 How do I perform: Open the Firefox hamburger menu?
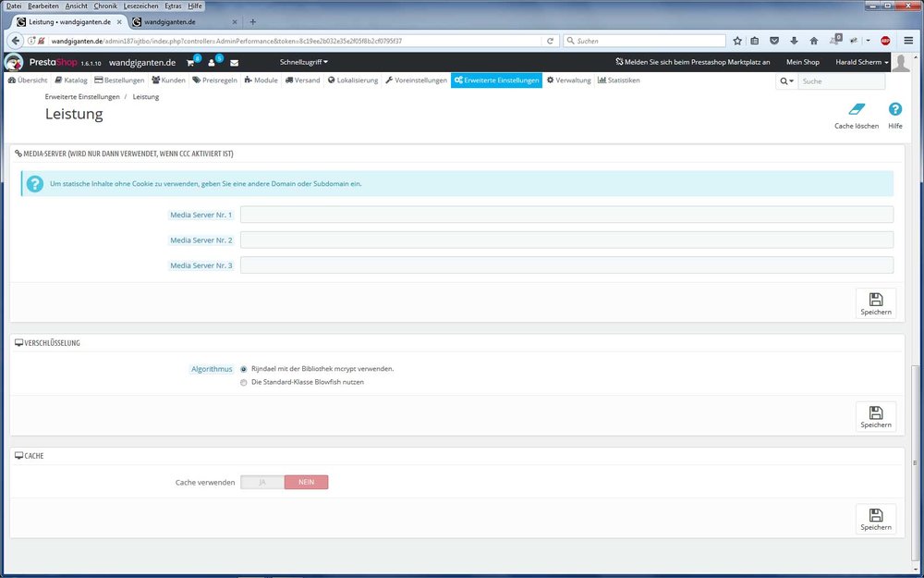click(x=908, y=41)
